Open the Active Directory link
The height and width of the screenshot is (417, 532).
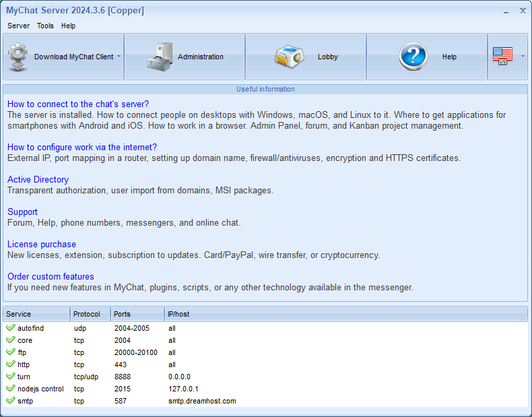[x=38, y=179]
